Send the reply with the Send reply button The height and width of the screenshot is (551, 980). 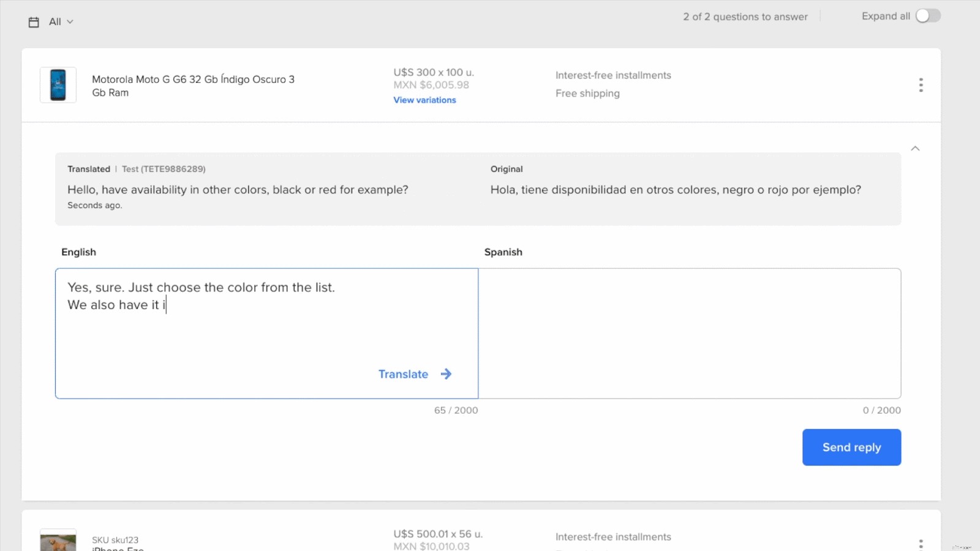pos(851,448)
